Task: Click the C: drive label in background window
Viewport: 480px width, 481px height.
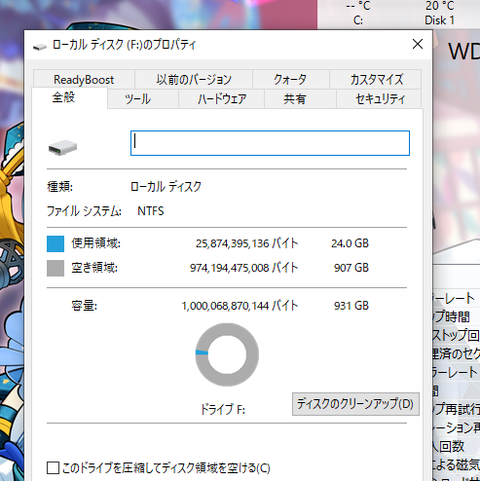Action: pos(358,20)
